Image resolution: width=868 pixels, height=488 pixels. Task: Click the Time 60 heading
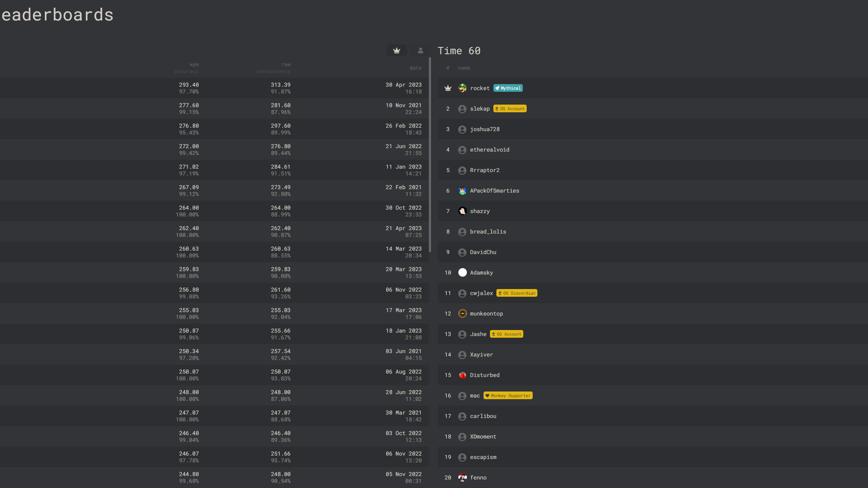pos(459,51)
